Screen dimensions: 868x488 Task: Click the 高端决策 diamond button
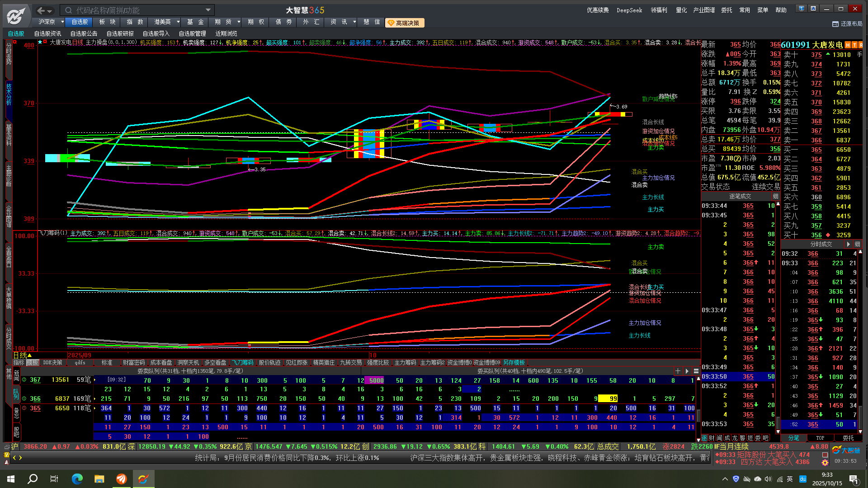pos(404,23)
